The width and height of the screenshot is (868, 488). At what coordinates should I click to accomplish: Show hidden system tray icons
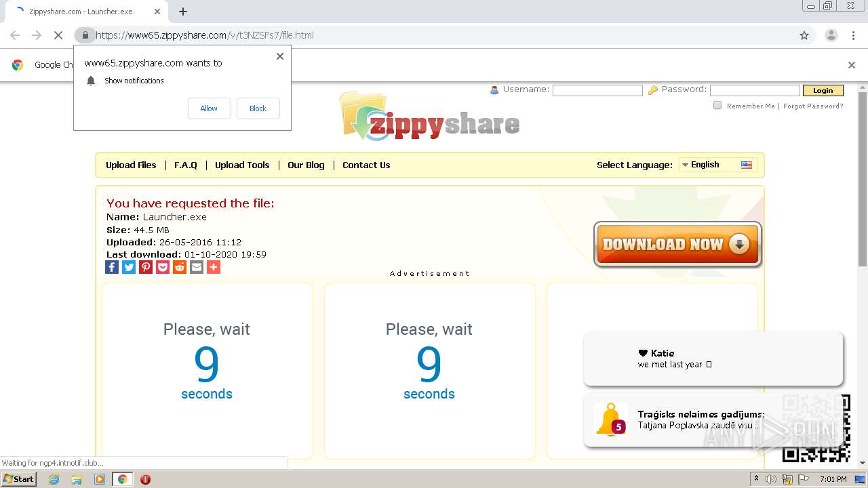pos(756,479)
